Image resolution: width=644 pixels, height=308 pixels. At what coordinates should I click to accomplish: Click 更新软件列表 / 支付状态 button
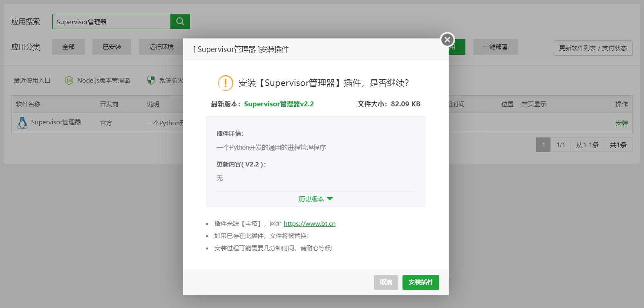(x=593, y=48)
